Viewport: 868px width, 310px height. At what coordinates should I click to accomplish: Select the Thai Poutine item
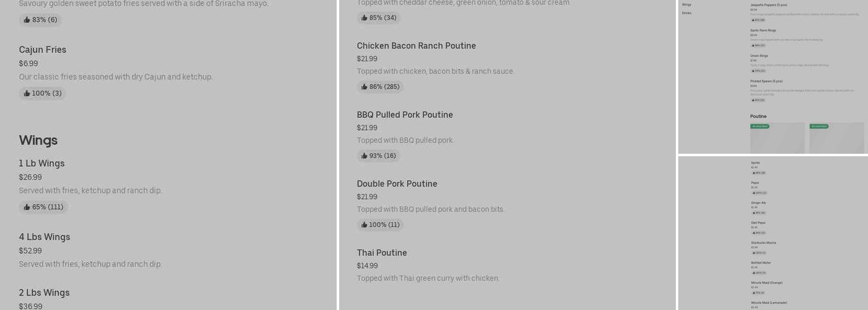(381, 253)
